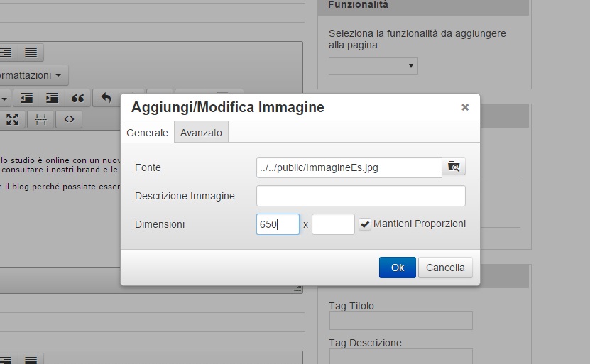The image size is (590, 364).
Task: Click the image height dimension field
Action: pyautogui.click(x=332, y=224)
